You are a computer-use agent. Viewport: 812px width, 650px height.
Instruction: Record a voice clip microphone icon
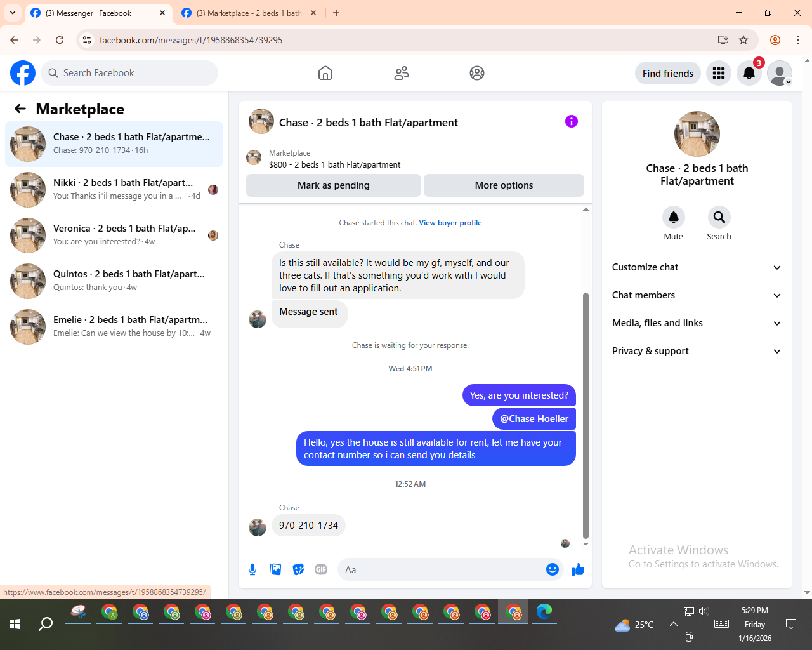252,569
